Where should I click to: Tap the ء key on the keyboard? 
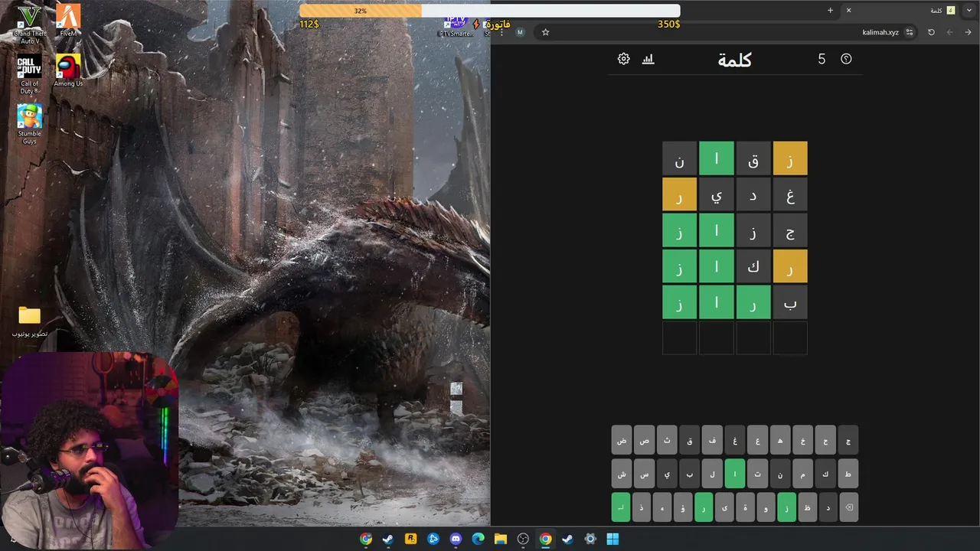[662, 507]
